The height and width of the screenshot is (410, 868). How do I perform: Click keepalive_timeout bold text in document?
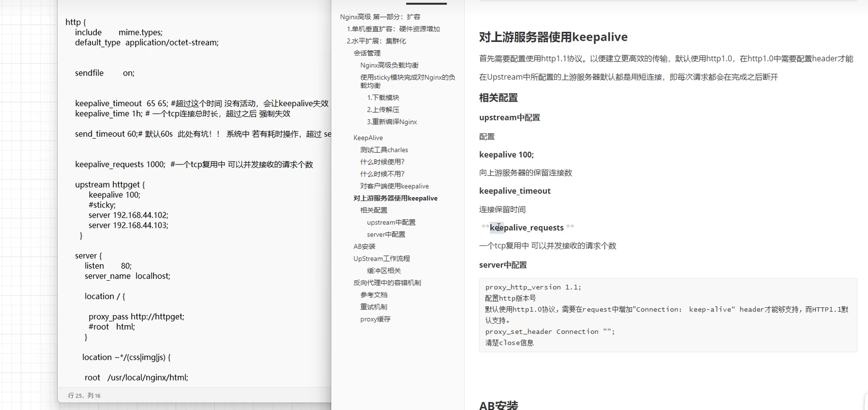tap(515, 191)
